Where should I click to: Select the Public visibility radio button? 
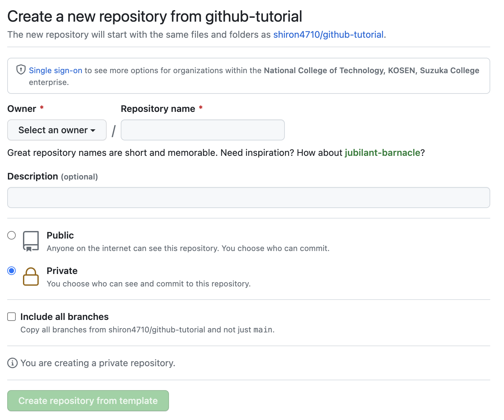pyautogui.click(x=11, y=235)
